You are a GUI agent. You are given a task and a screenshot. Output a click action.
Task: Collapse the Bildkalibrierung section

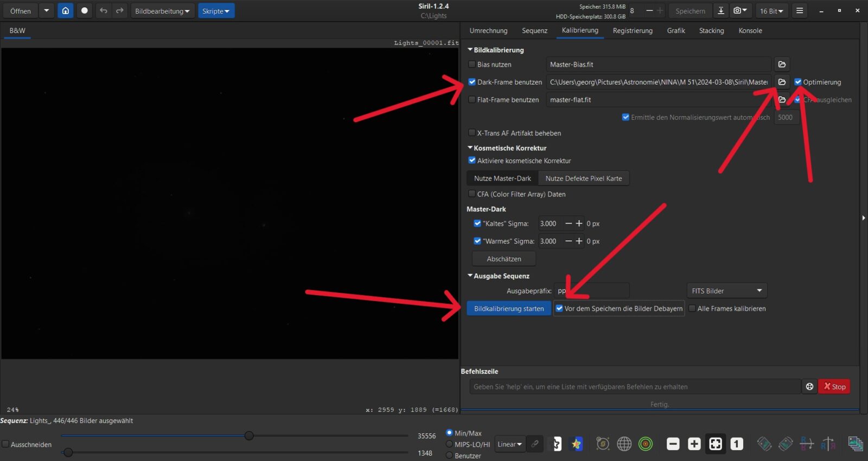point(470,50)
